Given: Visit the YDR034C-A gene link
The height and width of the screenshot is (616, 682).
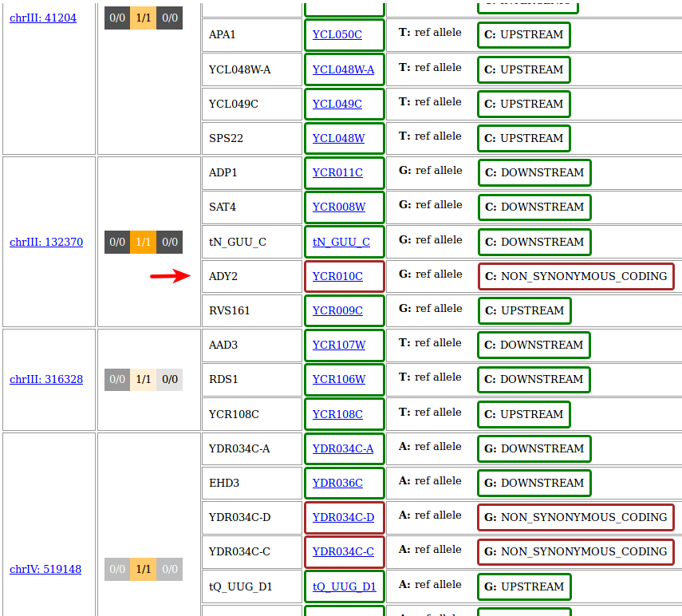Looking at the screenshot, I should 343,448.
